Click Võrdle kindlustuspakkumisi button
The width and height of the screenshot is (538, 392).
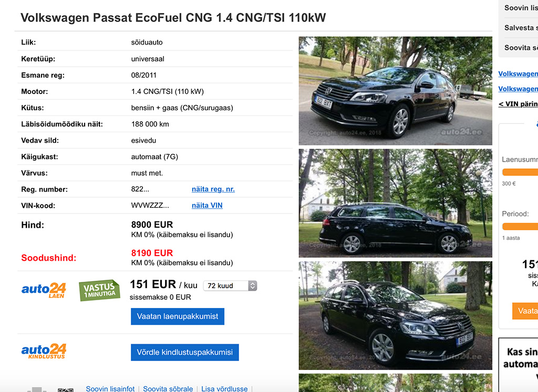pos(184,352)
